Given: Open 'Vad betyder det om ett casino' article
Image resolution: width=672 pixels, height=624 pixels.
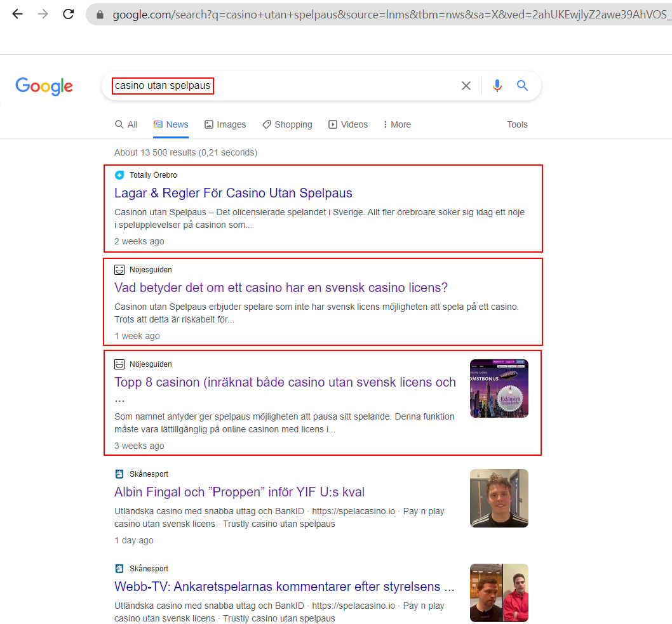Looking at the screenshot, I should pos(281,288).
